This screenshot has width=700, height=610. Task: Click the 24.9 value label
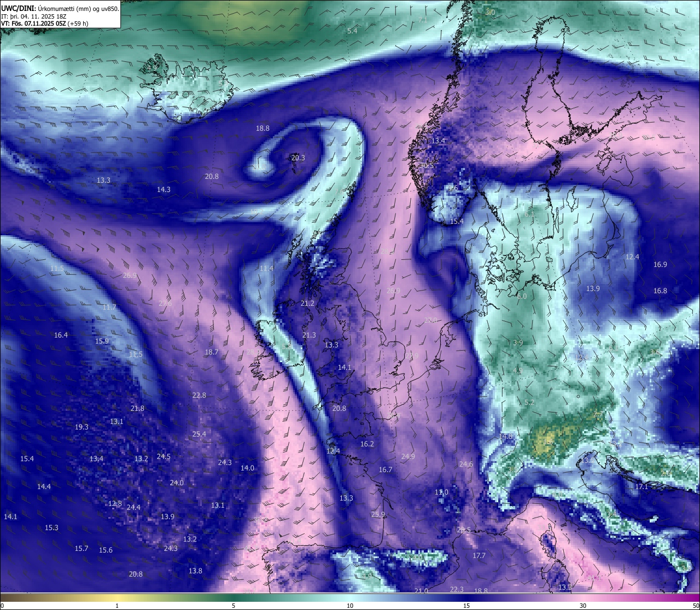(408, 456)
